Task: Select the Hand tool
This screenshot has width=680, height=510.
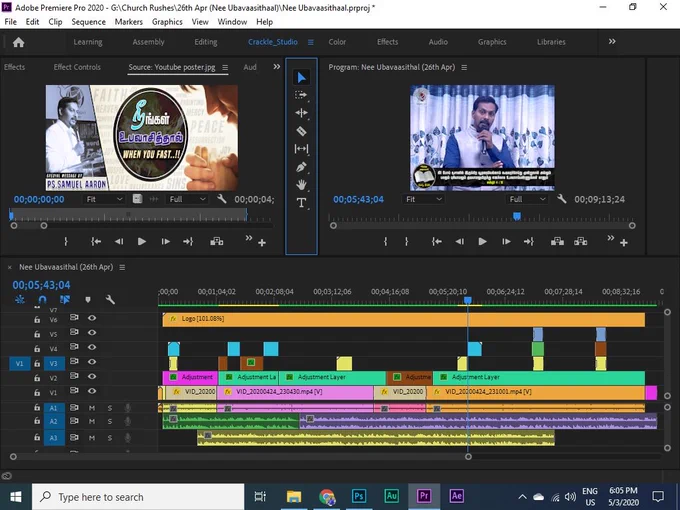Action: click(x=301, y=185)
